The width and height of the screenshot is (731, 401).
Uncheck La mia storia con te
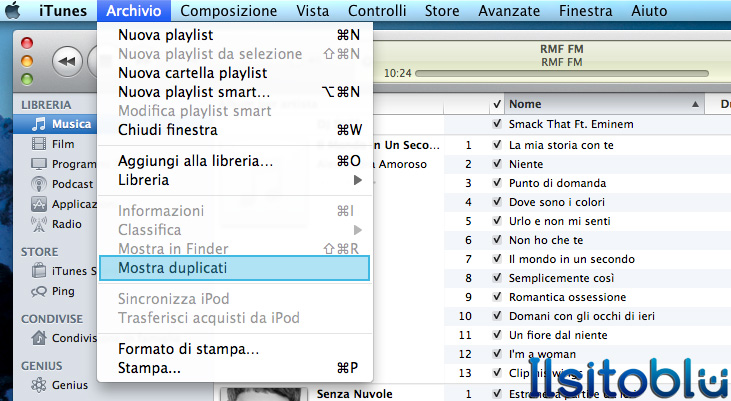pos(497,145)
